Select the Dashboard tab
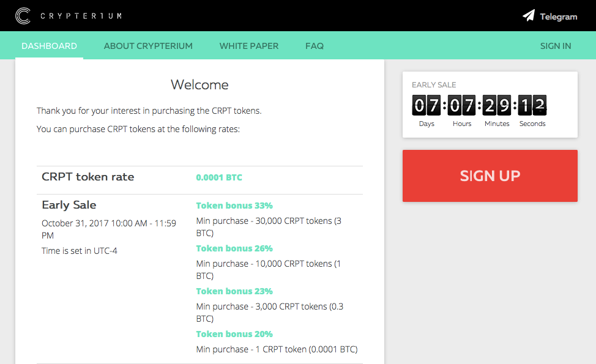The height and width of the screenshot is (364, 596). (x=49, y=46)
